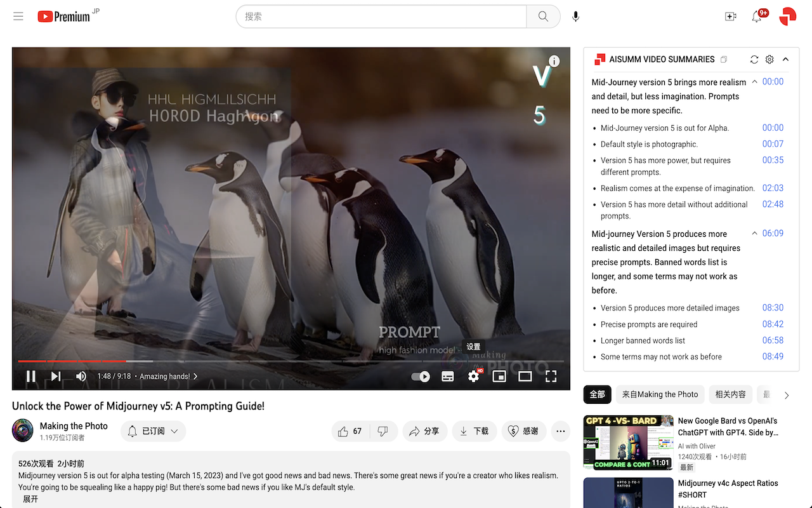The width and height of the screenshot is (812, 508).
Task: Select 来自Making the Photo chip
Action: tap(660, 394)
